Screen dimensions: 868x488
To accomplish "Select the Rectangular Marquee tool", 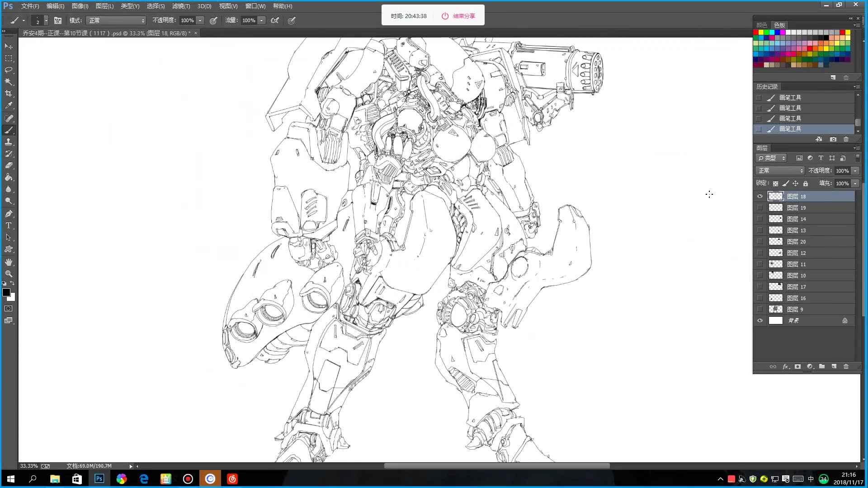I will (9, 58).
